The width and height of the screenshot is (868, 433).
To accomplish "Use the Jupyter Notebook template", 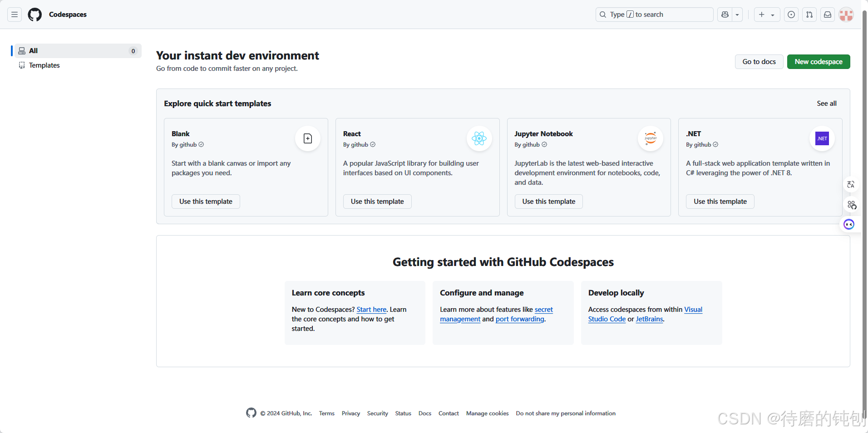I will 549,202.
